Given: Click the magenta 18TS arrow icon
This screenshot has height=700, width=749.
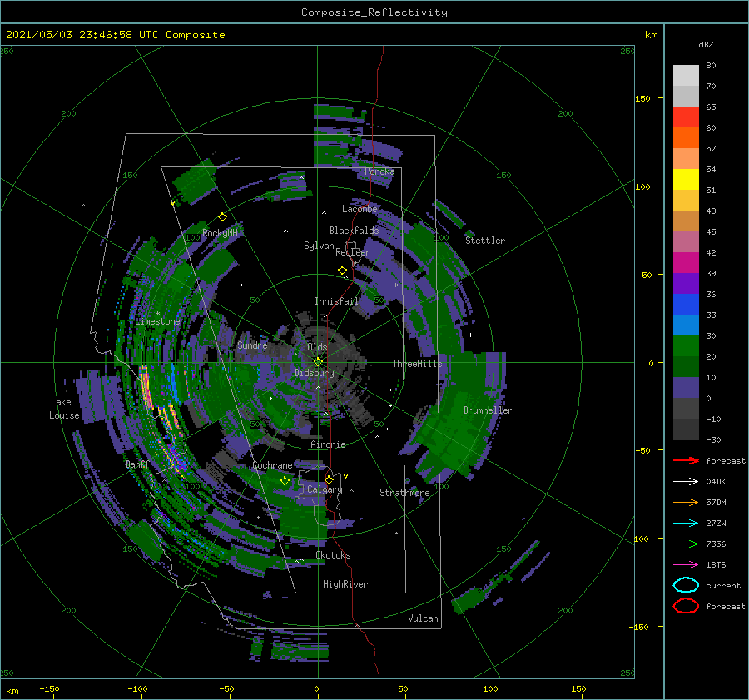Looking at the screenshot, I should [686, 564].
